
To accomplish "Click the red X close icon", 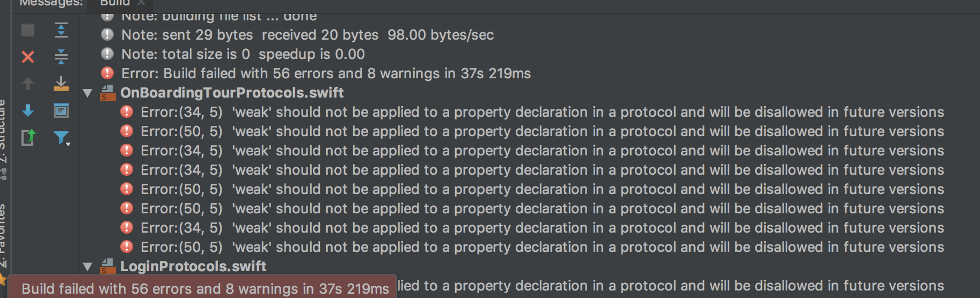I will tap(28, 57).
